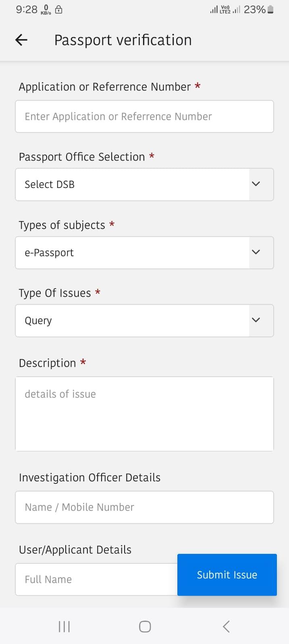Tap the Android navigation back chevron
This screenshot has width=289, height=644.
click(x=226, y=626)
